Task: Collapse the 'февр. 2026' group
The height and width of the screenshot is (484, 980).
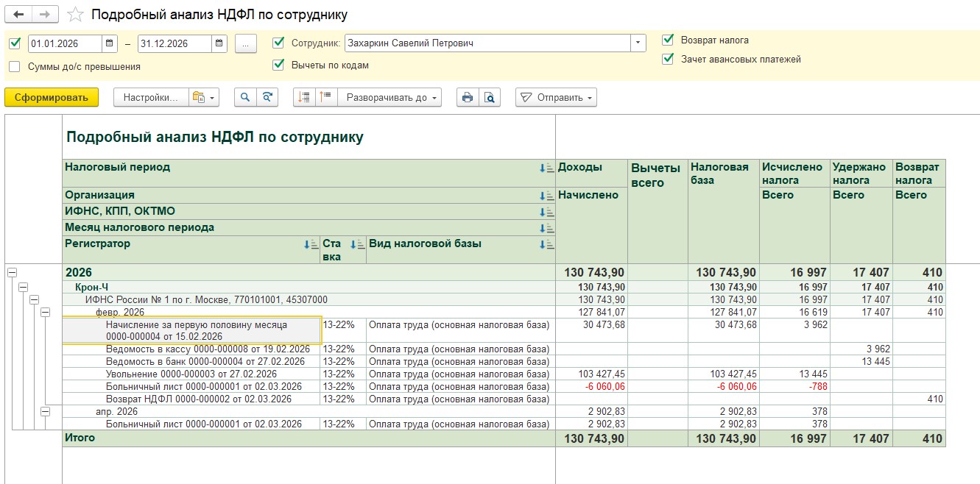Action: pos(46,312)
